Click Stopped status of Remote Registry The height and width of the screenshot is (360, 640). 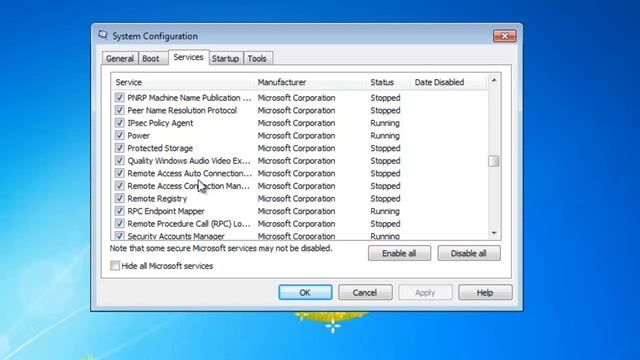385,199
